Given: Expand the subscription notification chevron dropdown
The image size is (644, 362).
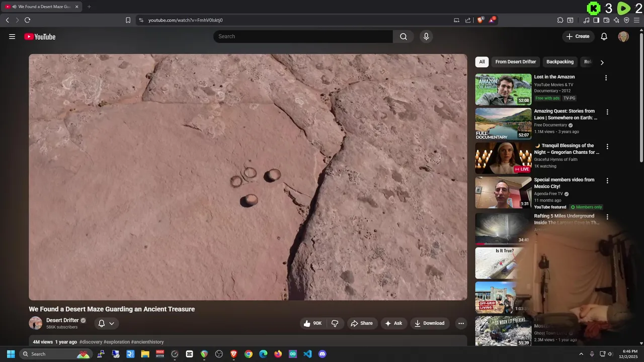Looking at the screenshot, I should click(112, 323).
